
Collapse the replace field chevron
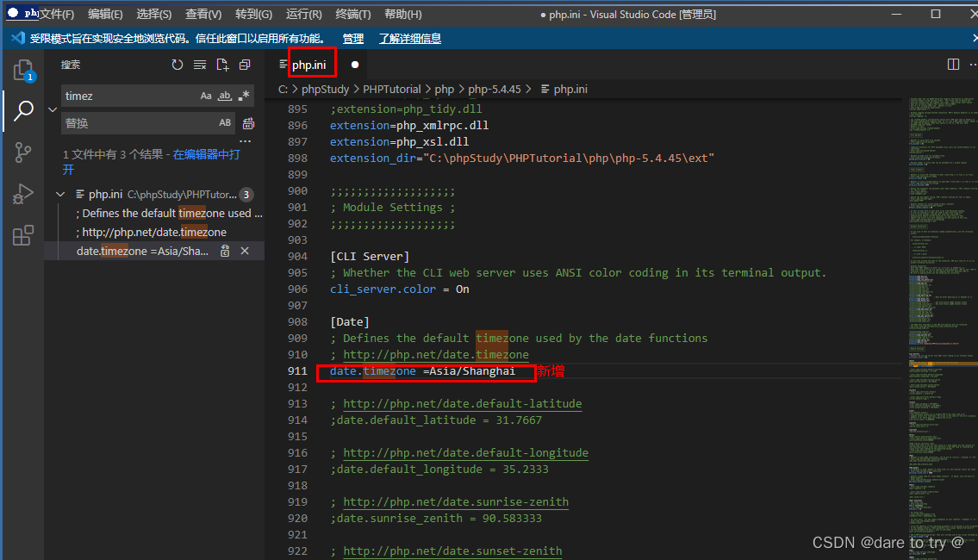click(53, 109)
